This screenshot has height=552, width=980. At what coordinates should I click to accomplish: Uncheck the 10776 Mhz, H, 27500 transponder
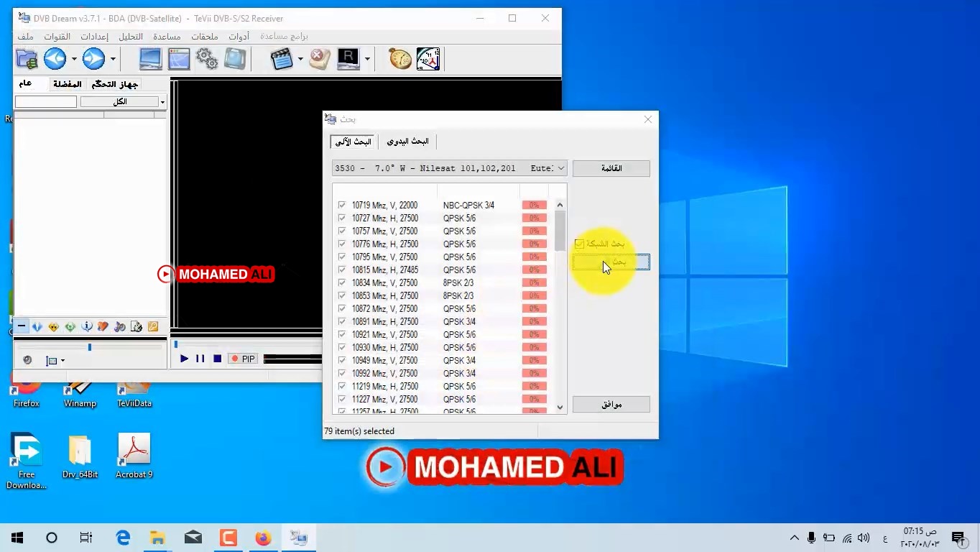(342, 244)
